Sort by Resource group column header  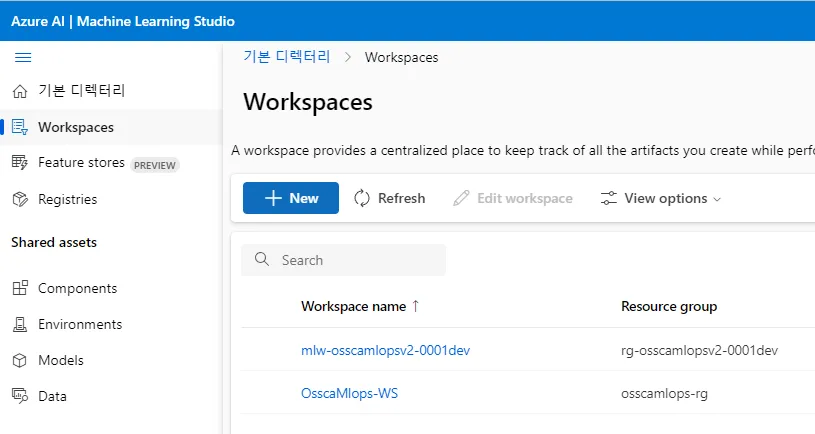(x=669, y=306)
